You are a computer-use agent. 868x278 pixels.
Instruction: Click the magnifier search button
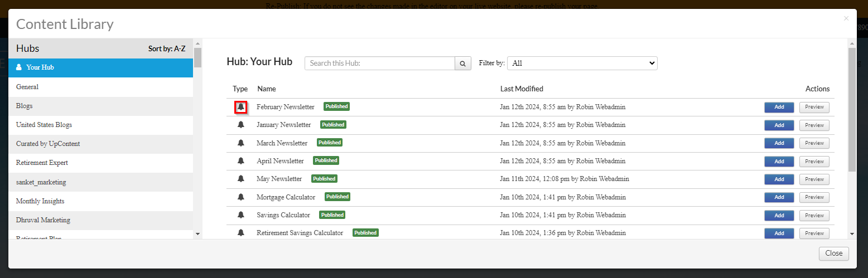[463, 64]
